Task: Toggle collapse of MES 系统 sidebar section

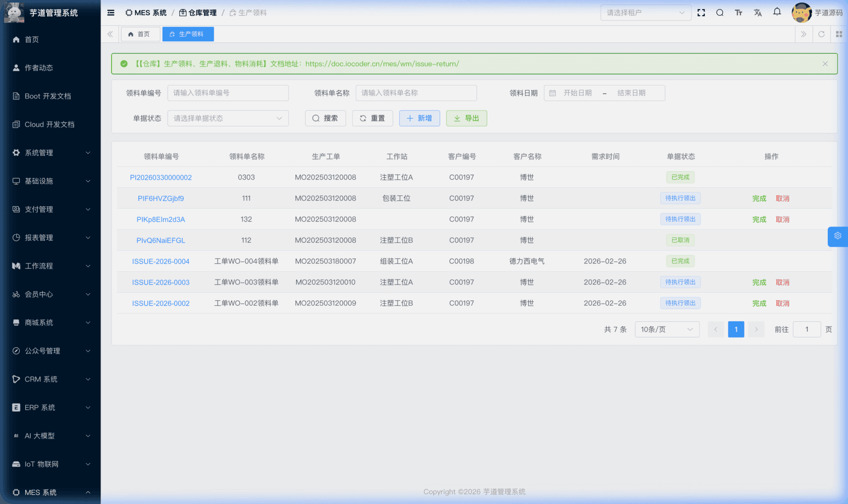Action: (50, 492)
